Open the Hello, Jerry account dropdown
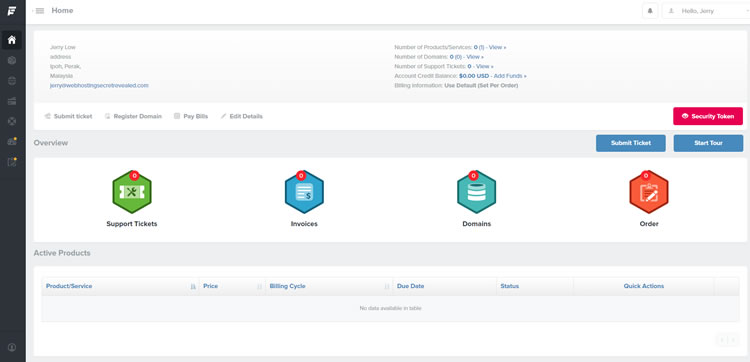Viewport: 750px width, 362px height. [706, 11]
